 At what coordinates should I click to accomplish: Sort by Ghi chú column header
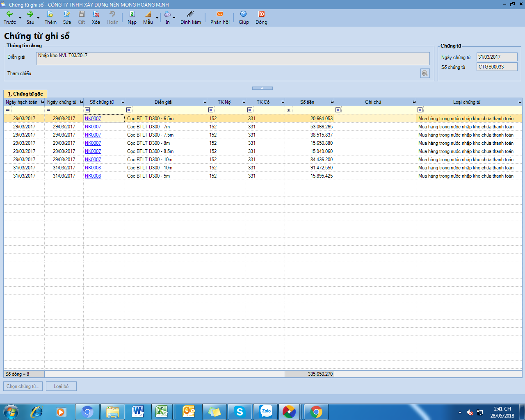pyautogui.click(x=373, y=102)
